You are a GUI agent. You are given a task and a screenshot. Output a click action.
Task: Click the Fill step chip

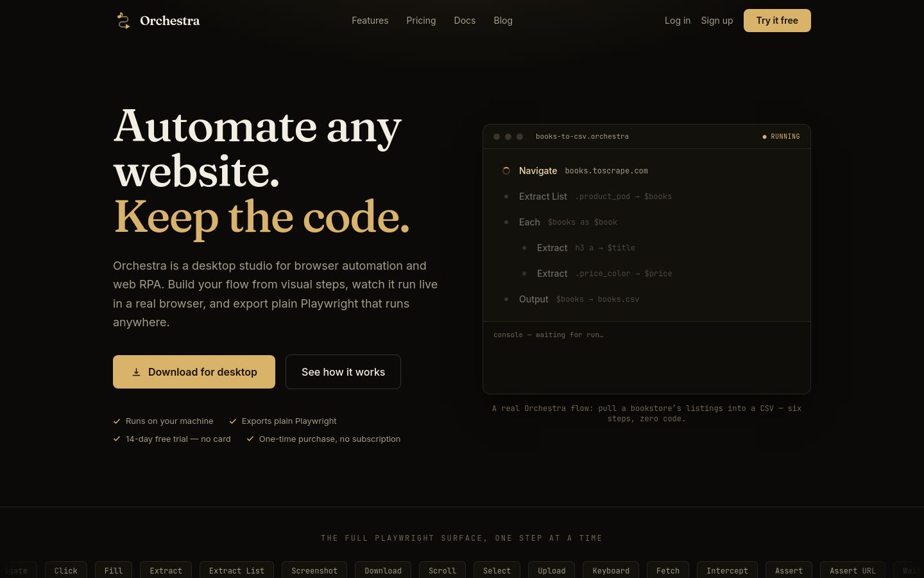(x=114, y=570)
